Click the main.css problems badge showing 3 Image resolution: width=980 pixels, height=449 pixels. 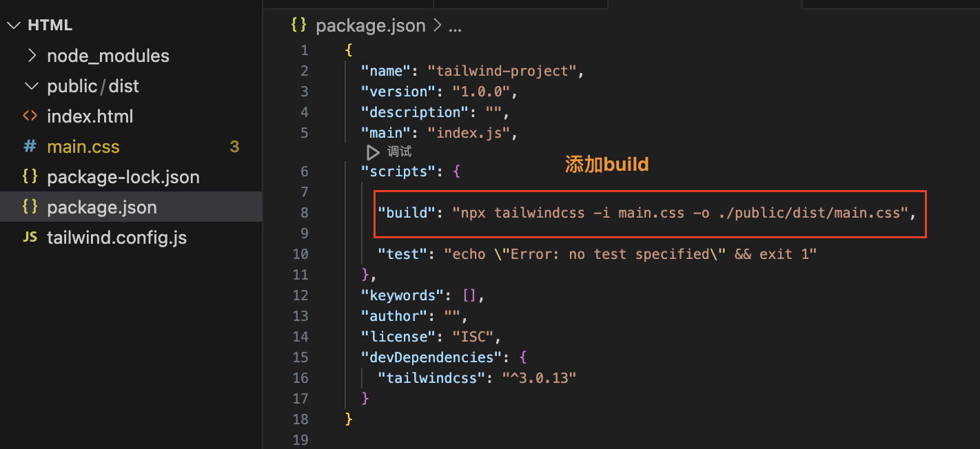click(x=234, y=147)
